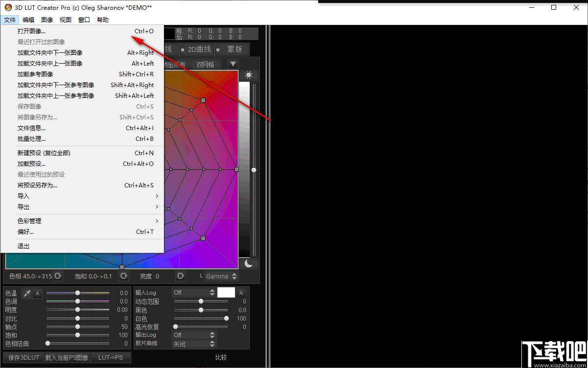The image size is (588, 368).
Task: Click the 高光恢复 slider handle
Action: click(175, 326)
